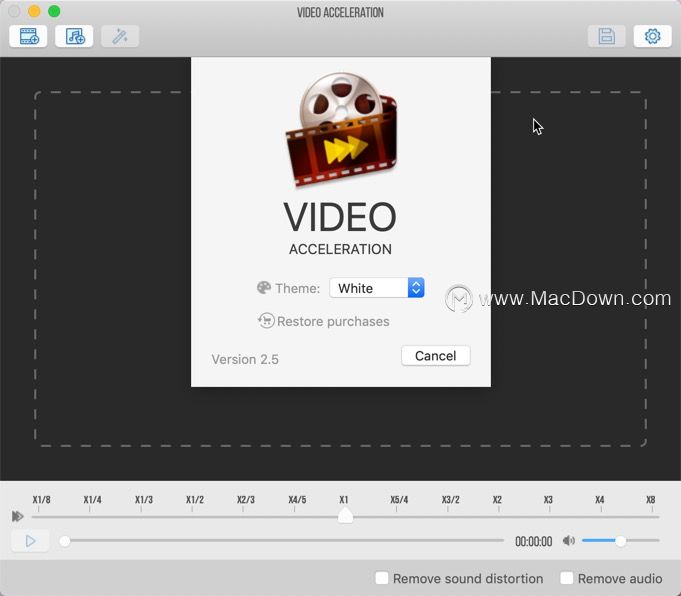Open settings with the gear icon
The width and height of the screenshot is (681, 596).
652,36
